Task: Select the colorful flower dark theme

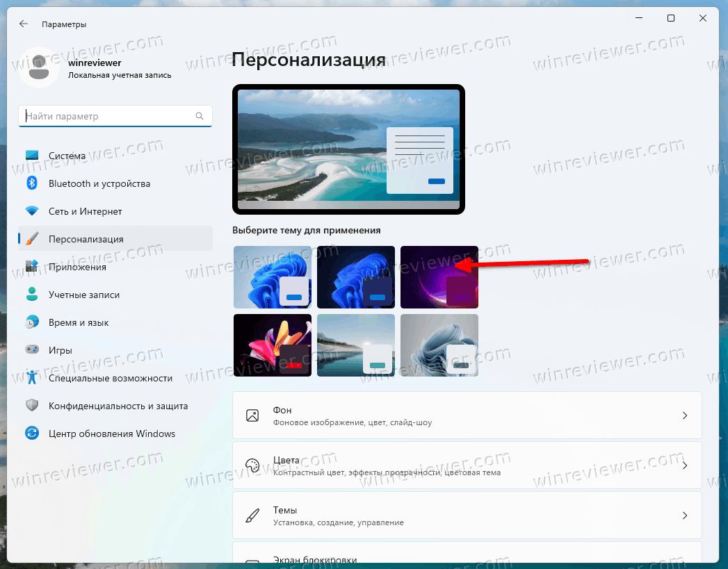Action: (x=272, y=345)
